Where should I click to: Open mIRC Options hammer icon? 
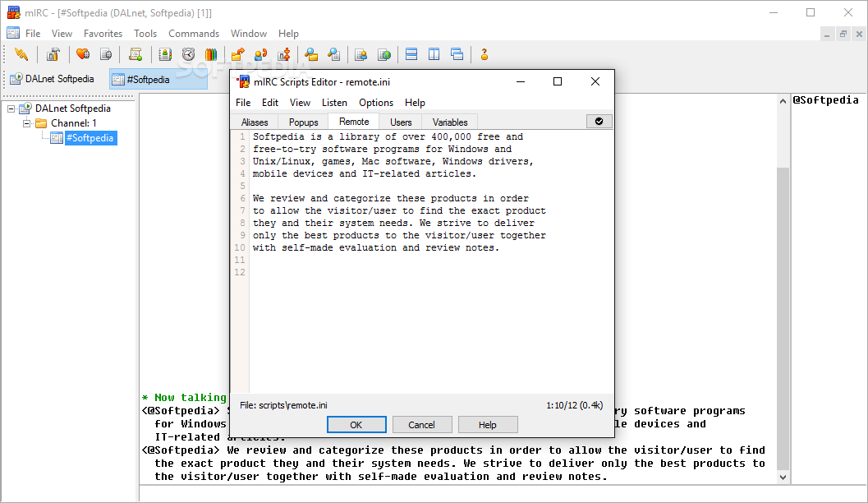53,54
